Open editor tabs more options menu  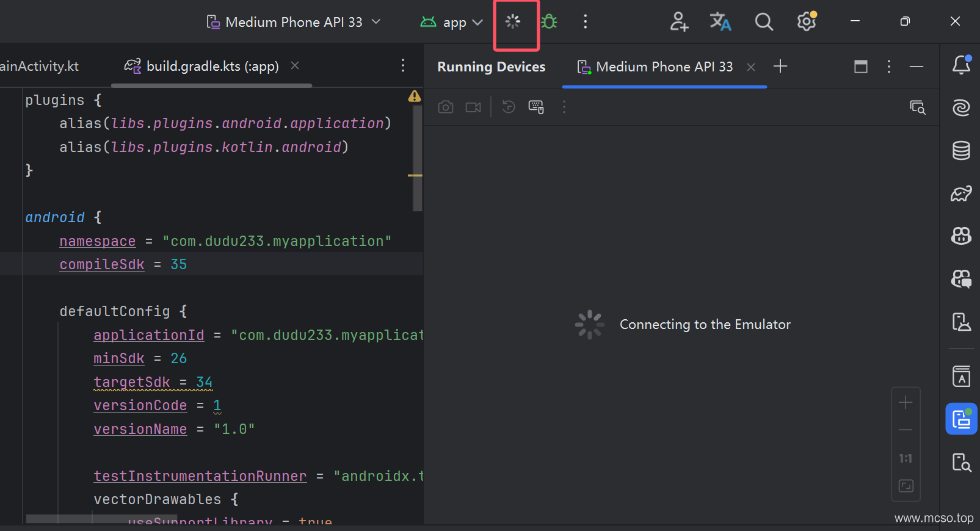(x=402, y=66)
